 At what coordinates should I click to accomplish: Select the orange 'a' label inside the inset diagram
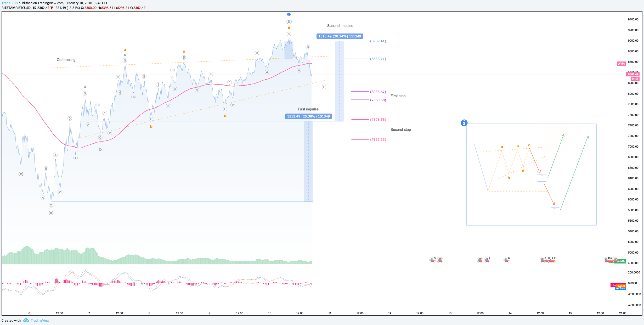[x=502, y=147]
